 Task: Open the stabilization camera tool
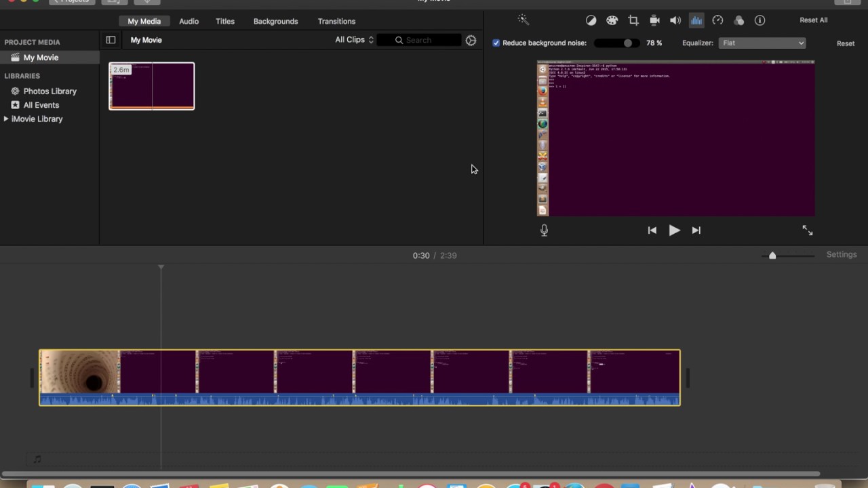654,20
